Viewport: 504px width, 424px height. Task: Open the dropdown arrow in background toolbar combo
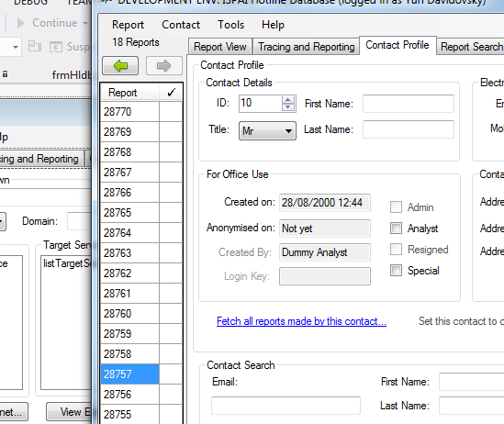pyautogui.click(x=15, y=47)
